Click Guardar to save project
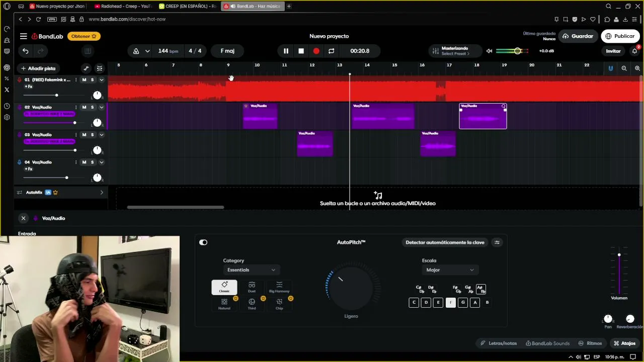644x362 pixels. [x=578, y=36]
